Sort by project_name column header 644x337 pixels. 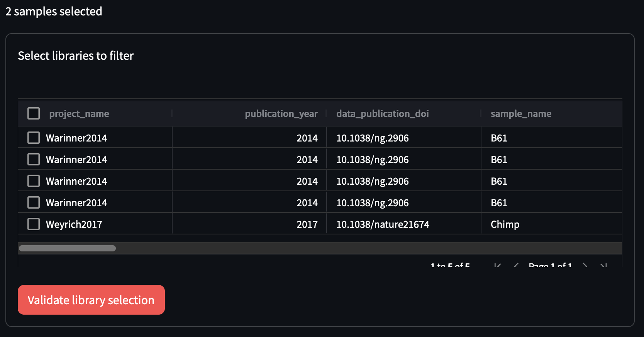79,114
